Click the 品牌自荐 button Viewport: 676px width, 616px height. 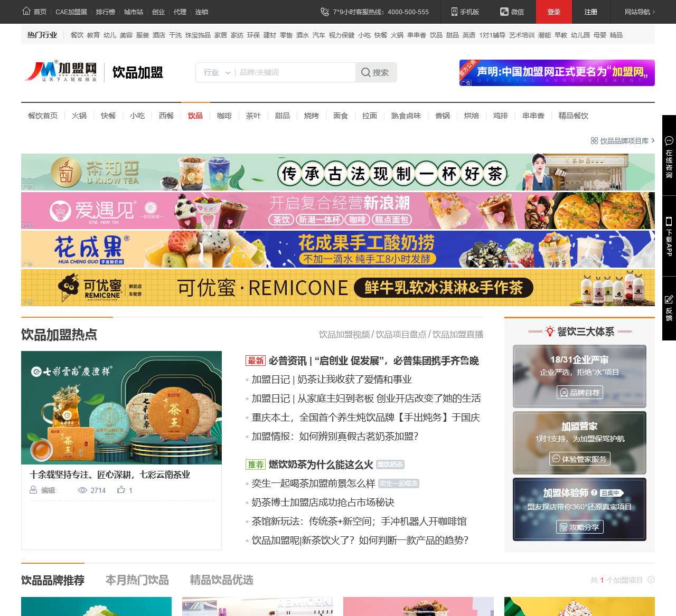coord(580,392)
